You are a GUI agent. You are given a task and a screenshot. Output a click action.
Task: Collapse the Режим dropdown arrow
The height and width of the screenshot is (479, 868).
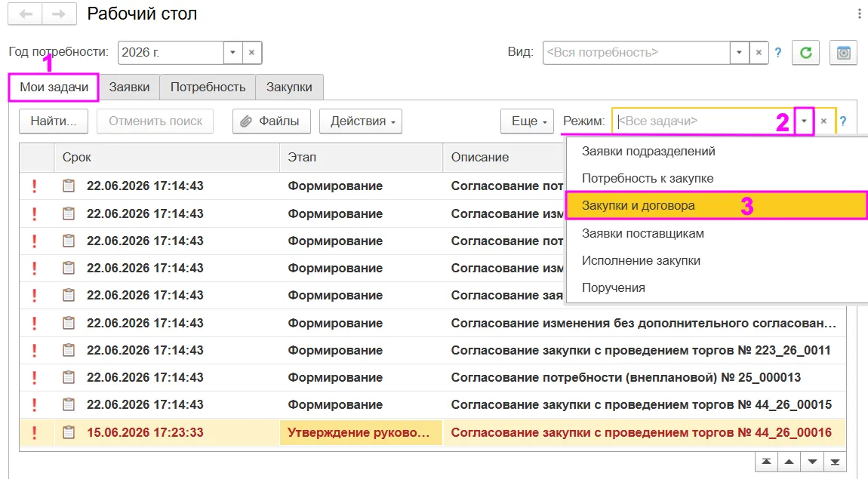(804, 121)
